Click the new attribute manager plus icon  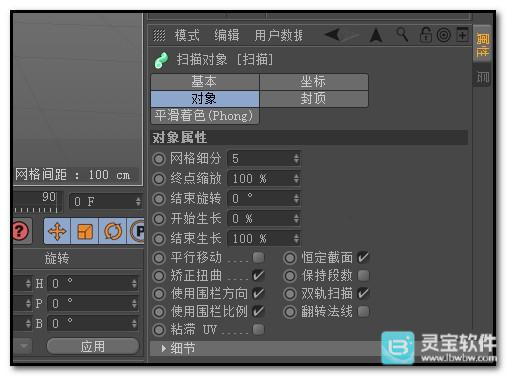(x=462, y=34)
